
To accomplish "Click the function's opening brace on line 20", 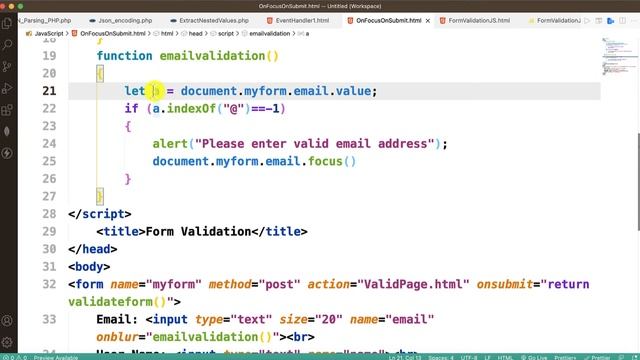I will [x=100, y=73].
